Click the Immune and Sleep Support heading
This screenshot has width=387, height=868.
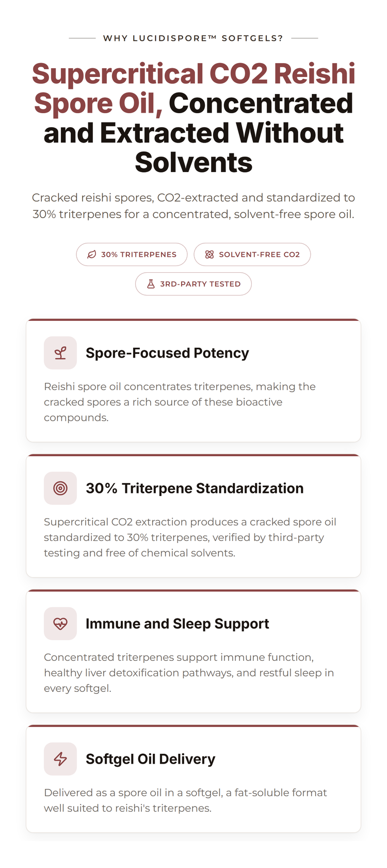tap(178, 624)
